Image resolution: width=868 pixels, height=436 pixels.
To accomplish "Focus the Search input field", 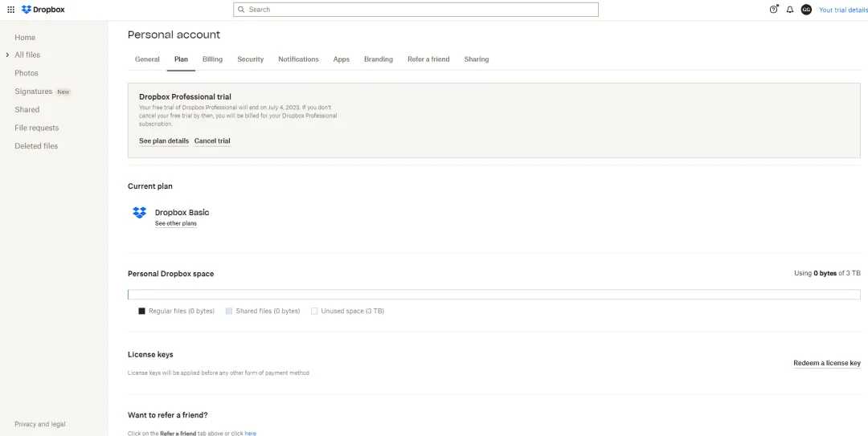I will [x=416, y=10].
